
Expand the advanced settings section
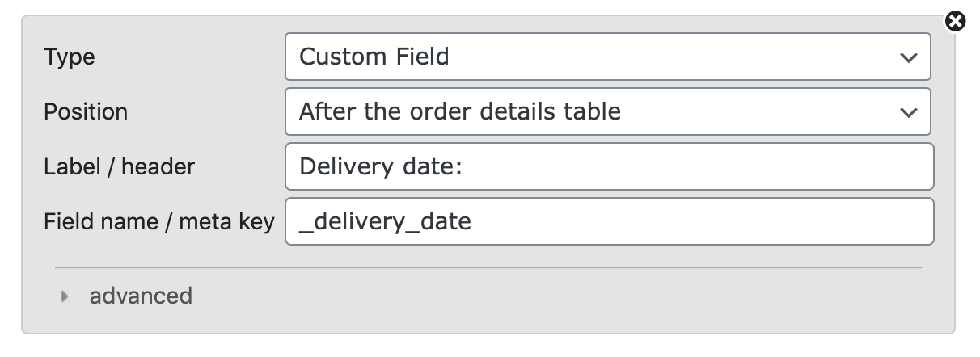(x=127, y=296)
